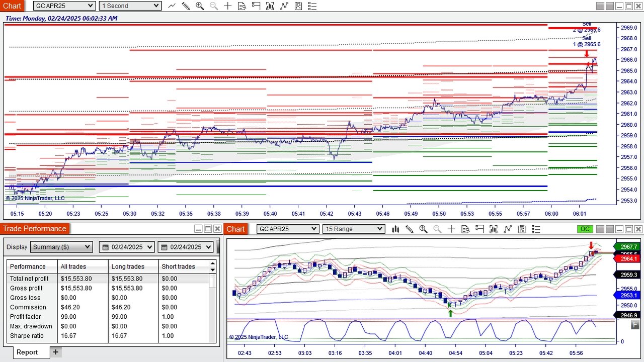Open GC APR25 instrument dropdown in top chart
Viewport: 644px width, 362px height.
pyautogui.click(x=64, y=6)
